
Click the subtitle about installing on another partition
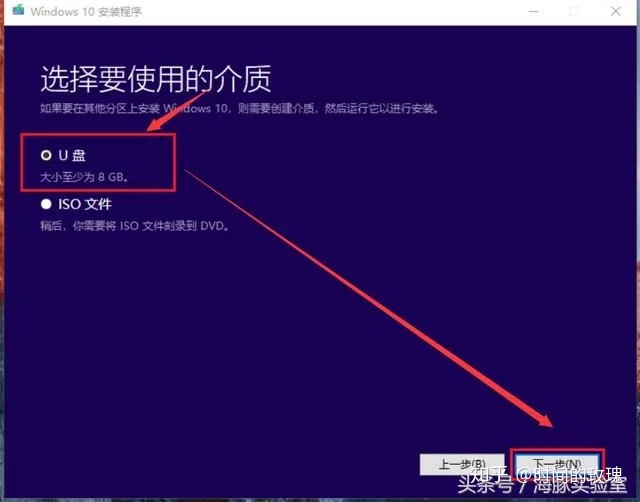point(240,109)
